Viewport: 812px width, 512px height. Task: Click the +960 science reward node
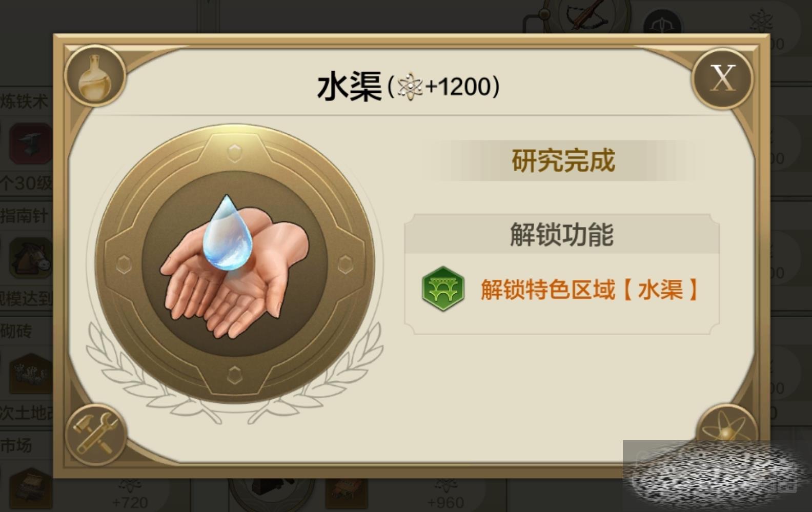click(445, 496)
